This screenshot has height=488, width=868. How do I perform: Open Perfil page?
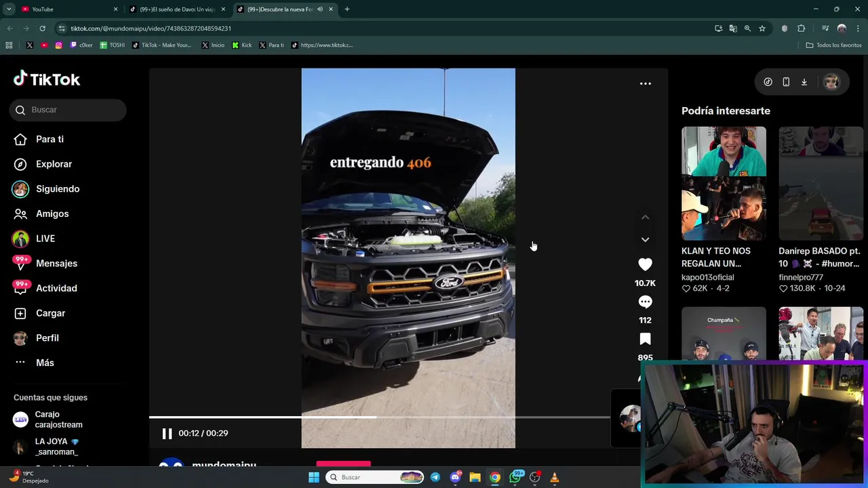[x=35, y=338]
